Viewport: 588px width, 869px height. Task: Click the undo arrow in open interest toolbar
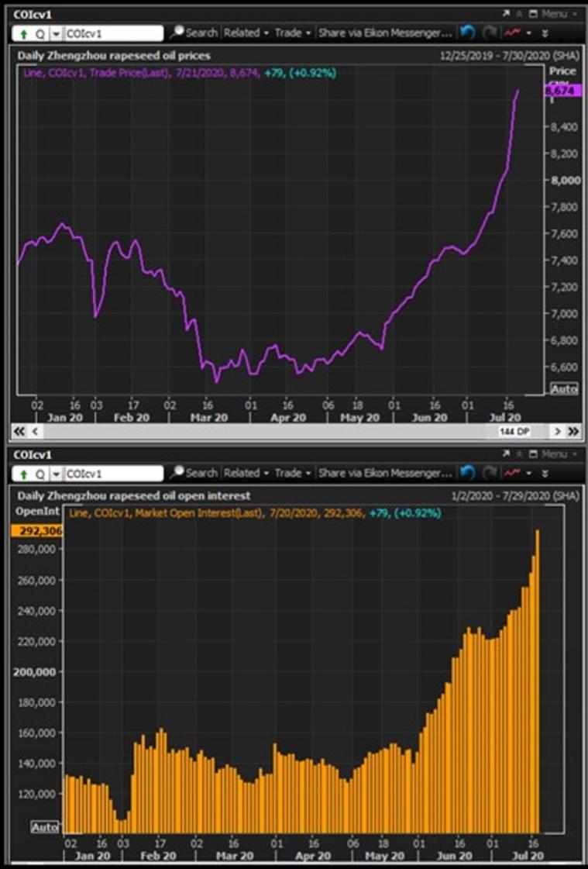[467, 473]
